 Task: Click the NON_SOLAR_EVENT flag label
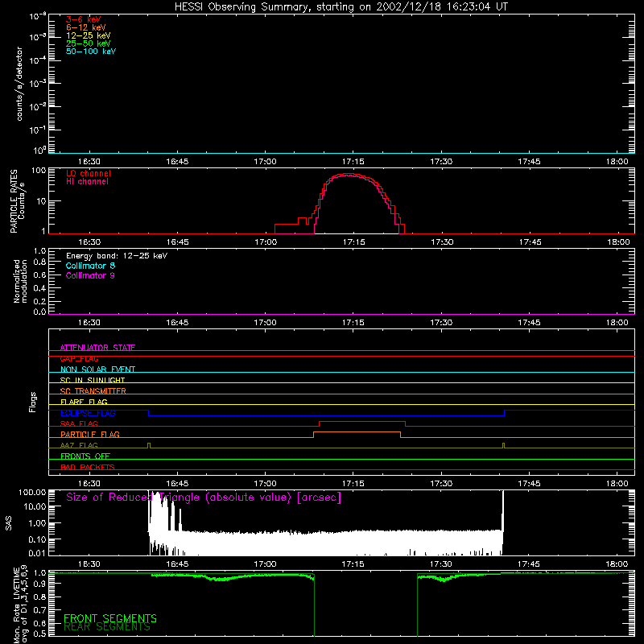pyautogui.click(x=97, y=369)
